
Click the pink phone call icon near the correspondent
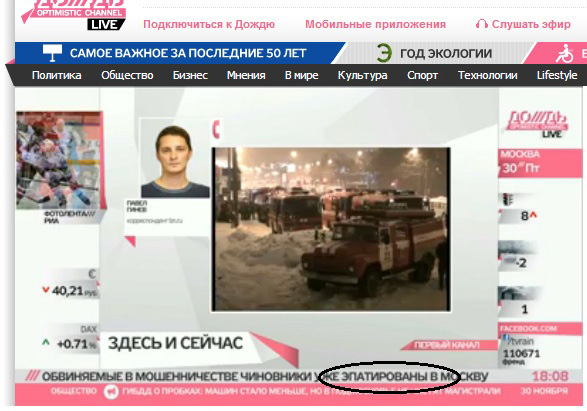click(216, 130)
